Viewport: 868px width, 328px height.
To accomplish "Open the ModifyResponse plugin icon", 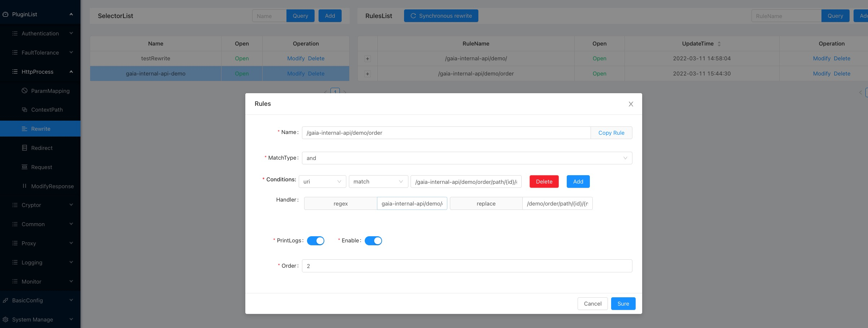I will coord(25,186).
